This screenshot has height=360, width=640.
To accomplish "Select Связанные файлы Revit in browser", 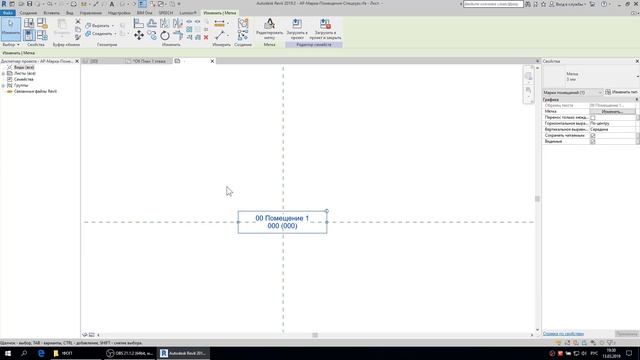I will pyautogui.click(x=36, y=91).
